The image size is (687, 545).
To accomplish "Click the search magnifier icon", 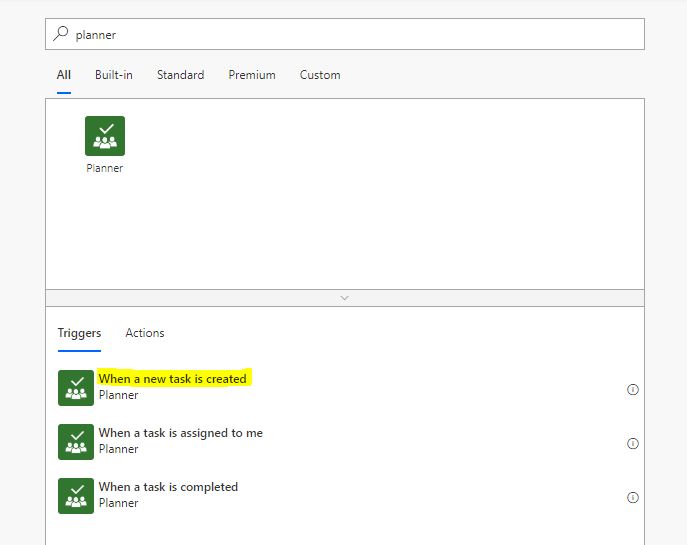I will 60,33.
